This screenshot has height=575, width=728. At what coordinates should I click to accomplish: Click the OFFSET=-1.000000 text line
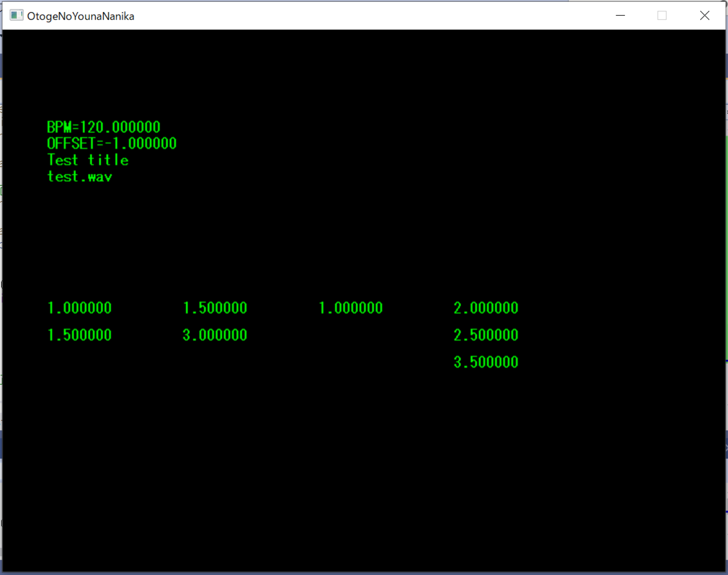point(112,144)
